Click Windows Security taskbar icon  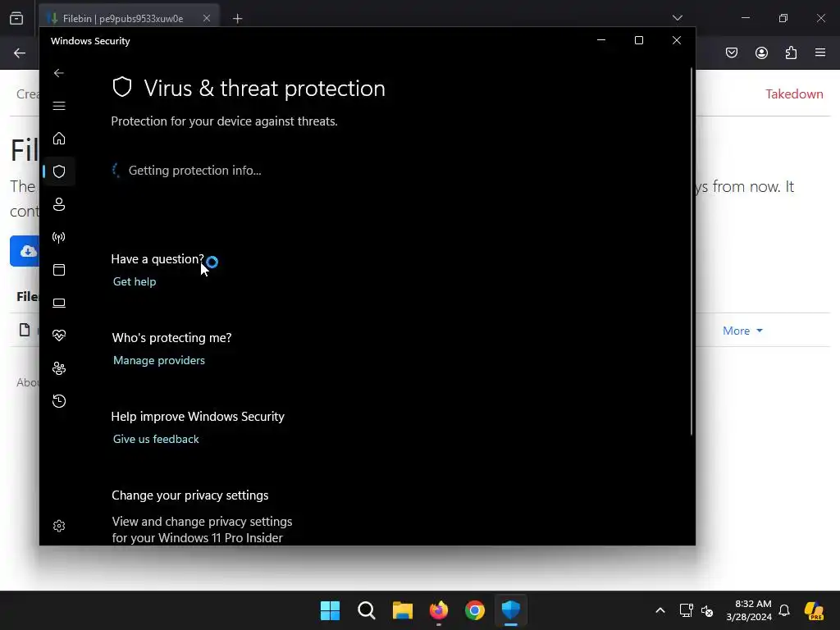(x=511, y=610)
